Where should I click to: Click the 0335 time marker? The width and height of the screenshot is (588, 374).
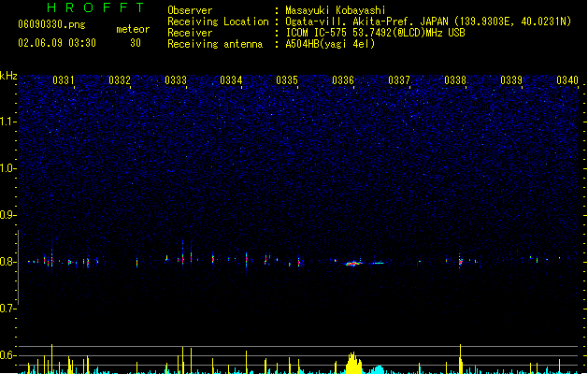(287, 80)
